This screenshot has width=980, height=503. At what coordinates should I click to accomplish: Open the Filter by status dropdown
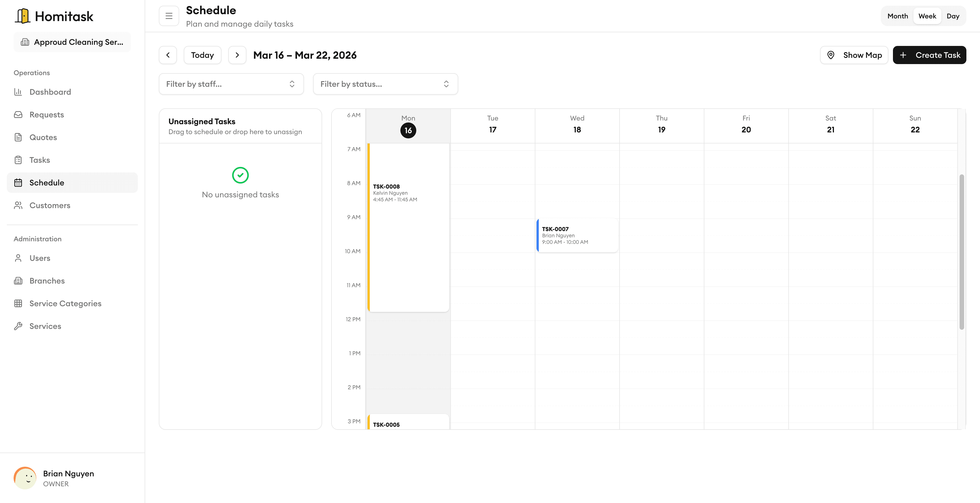[385, 84]
